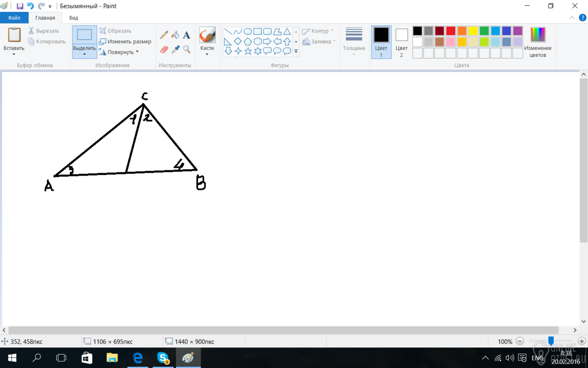Expand the Кисти brushes dropdown
Viewport: 588px width, 368px height.
pos(207,54)
